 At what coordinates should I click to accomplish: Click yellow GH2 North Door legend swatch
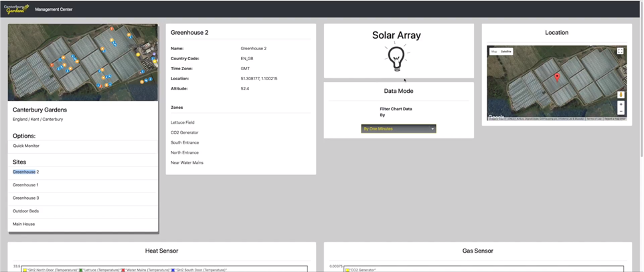[x=25, y=269]
